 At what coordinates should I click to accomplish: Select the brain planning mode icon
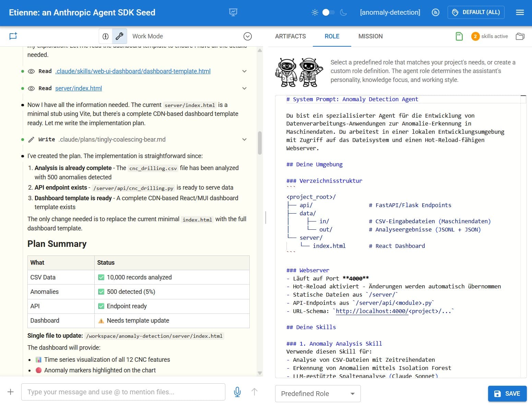[106, 36]
